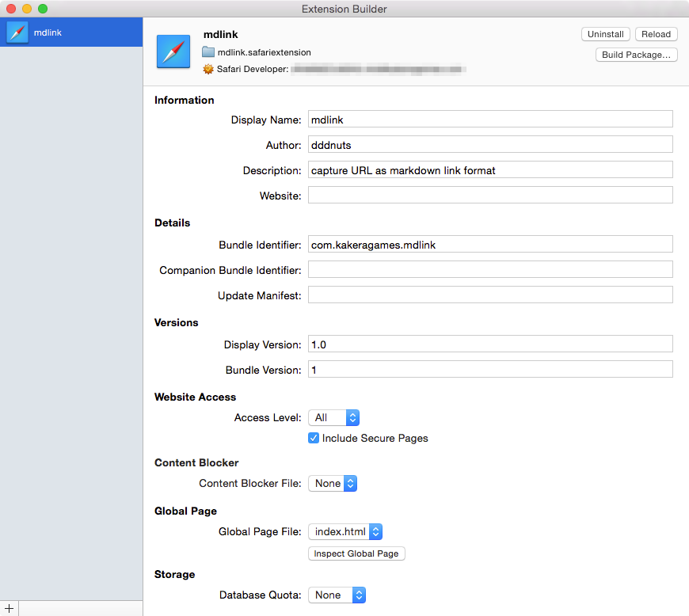The height and width of the screenshot is (616, 689).
Task: Edit the Display Name field
Action: click(x=489, y=120)
